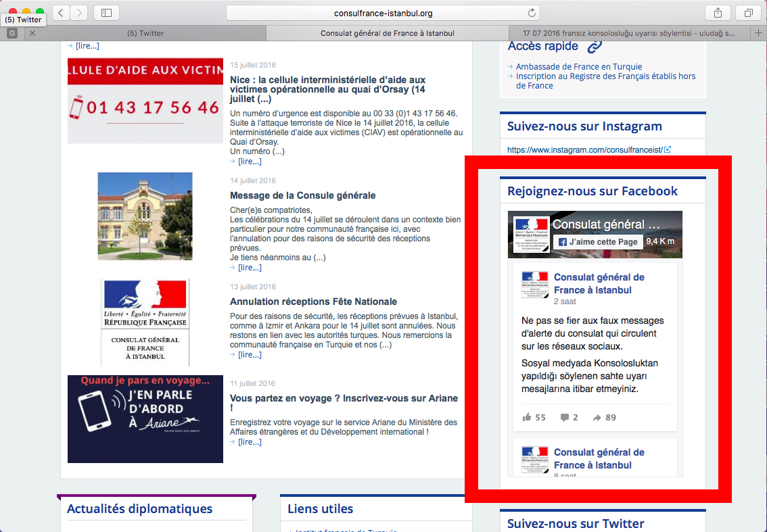
Task: Go back with the Safari back arrow
Action: click(x=61, y=14)
